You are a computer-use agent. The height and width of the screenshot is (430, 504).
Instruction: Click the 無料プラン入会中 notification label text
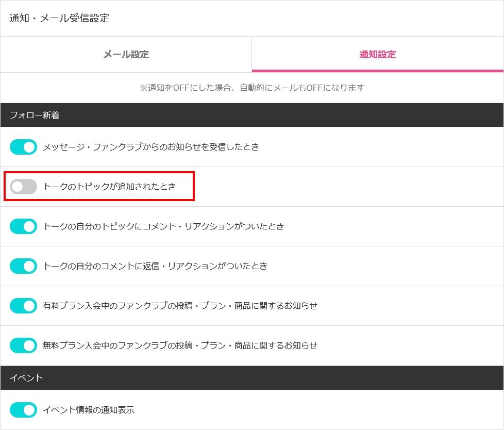pyautogui.click(x=180, y=345)
